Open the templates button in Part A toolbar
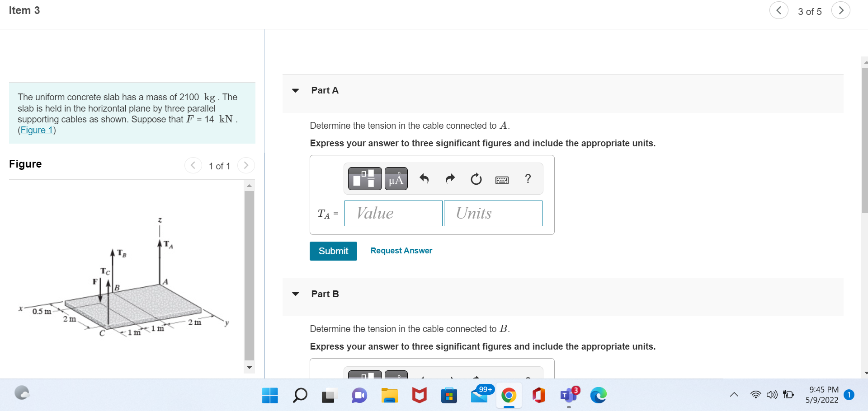Viewport: 868px width, 411px height. tap(365, 178)
